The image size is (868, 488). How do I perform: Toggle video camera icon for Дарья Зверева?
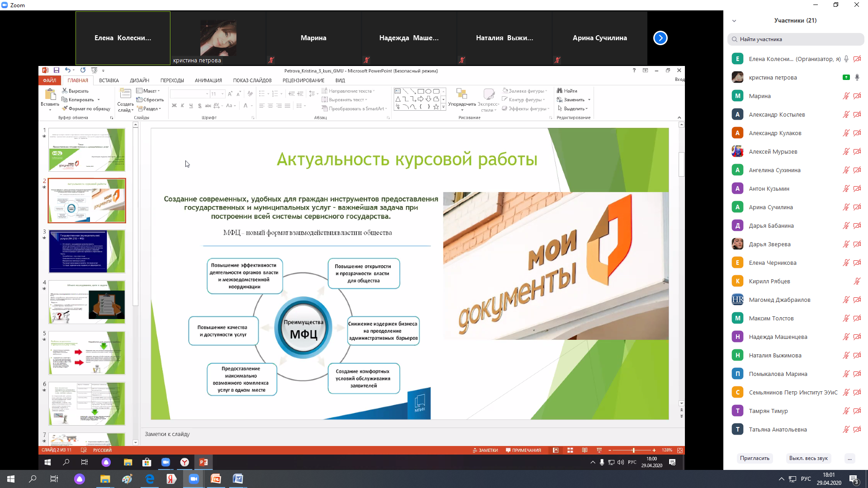857,244
